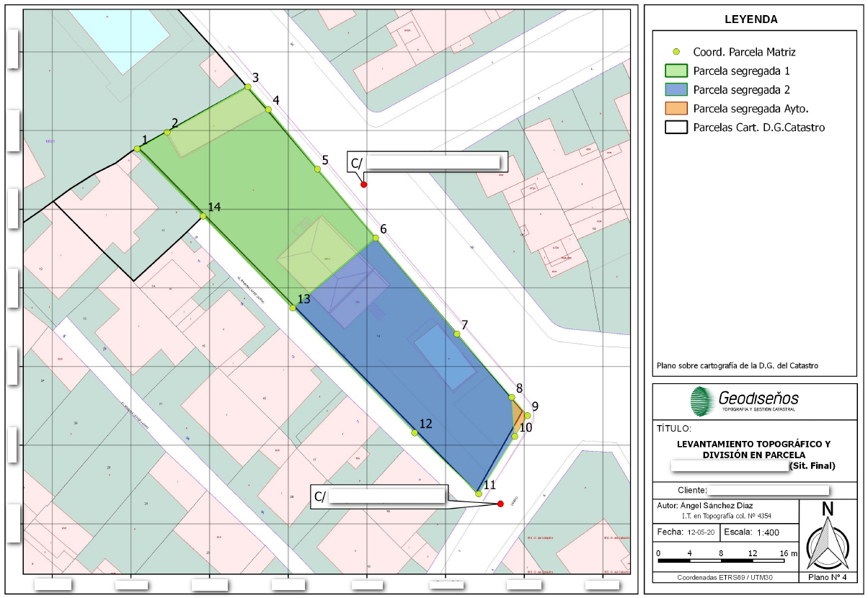Select the yellow Coord. Parcela Matriz point symbol

point(678,52)
